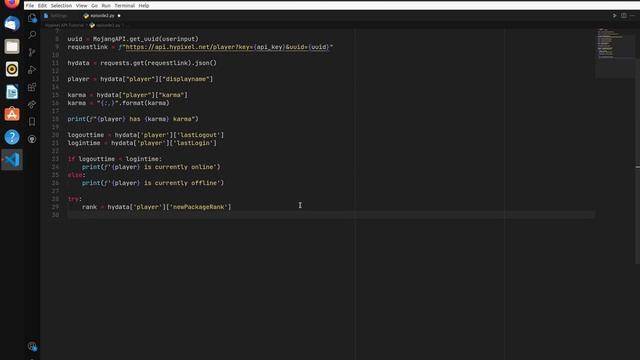The image size is (640, 360).
Task: Click the unsaved dot on episode2.py tab
Action: pyautogui.click(x=119, y=16)
